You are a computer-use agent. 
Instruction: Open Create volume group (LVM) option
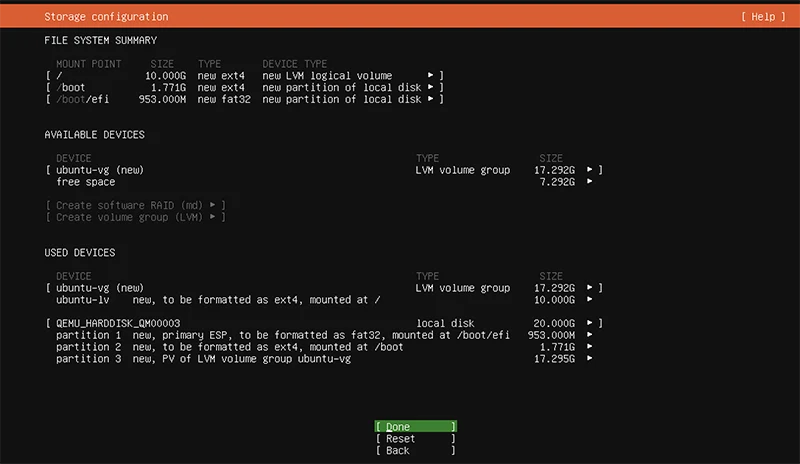[136, 217]
